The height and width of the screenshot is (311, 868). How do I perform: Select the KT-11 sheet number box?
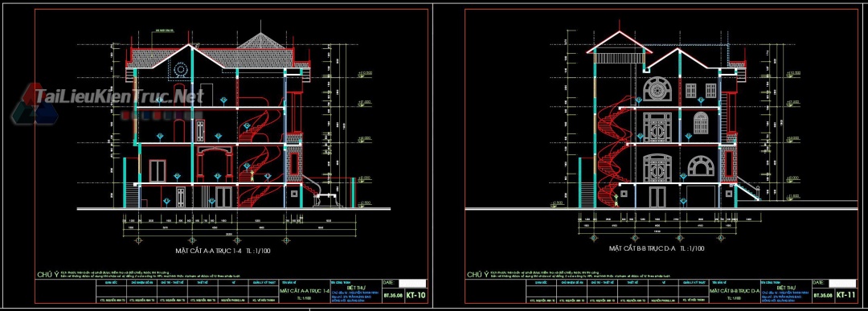pos(845,295)
